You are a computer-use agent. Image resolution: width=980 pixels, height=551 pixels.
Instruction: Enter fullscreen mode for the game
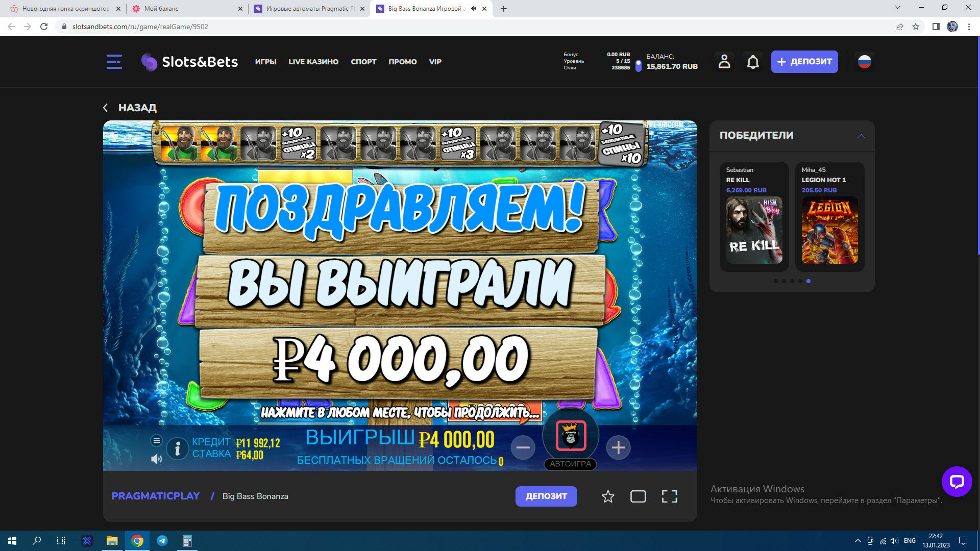[669, 496]
